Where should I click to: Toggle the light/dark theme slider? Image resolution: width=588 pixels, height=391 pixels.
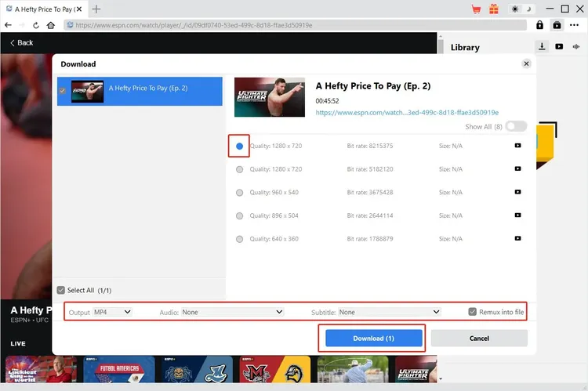521,9
